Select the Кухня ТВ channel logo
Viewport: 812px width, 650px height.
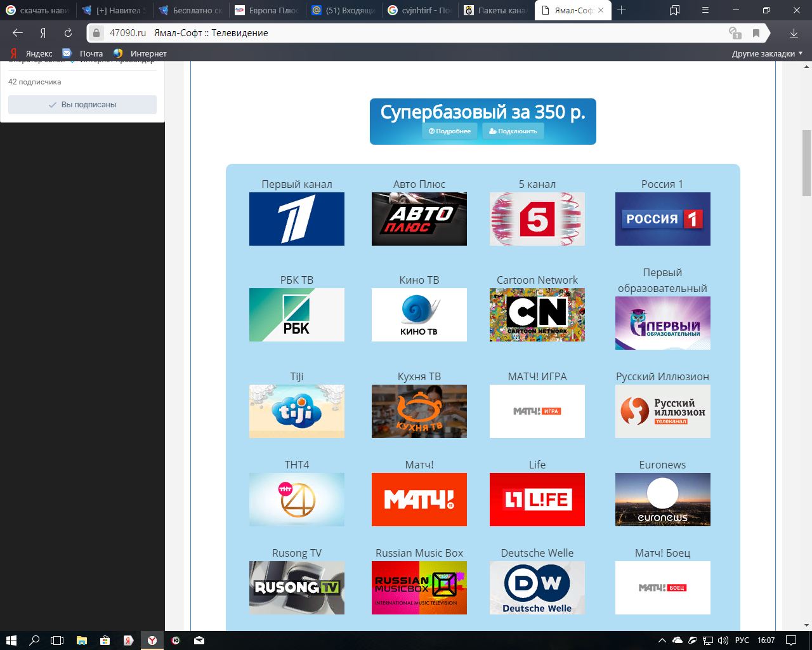pos(419,411)
